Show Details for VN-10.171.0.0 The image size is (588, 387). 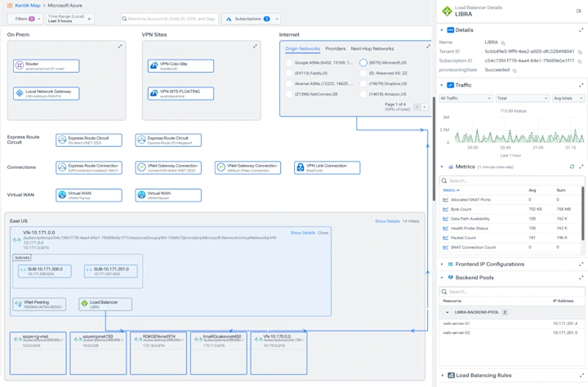(303, 233)
